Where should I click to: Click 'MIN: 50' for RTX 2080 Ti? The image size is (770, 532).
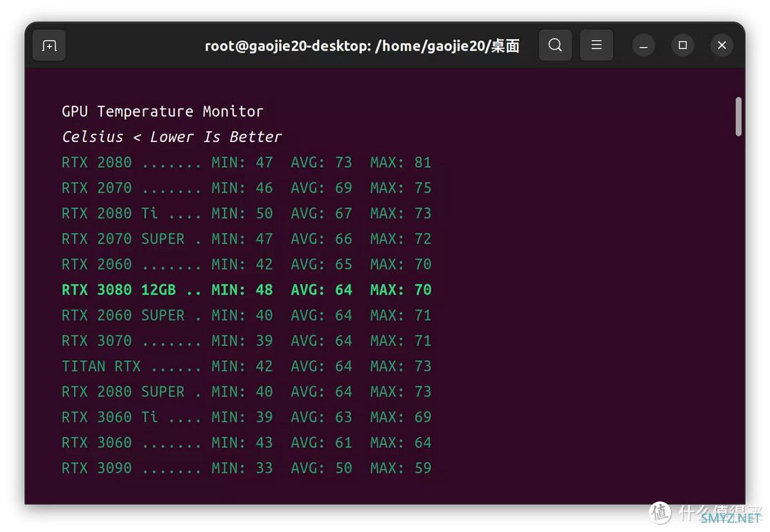click(242, 214)
